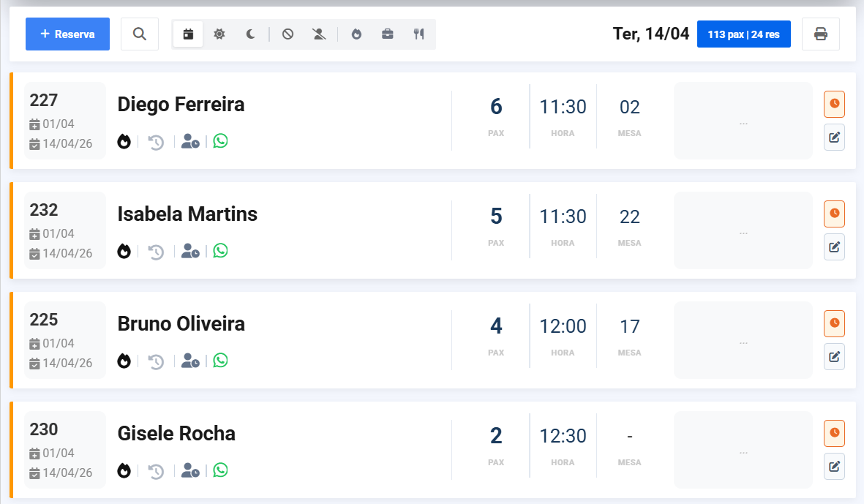Viewport: 864px width, 504px height.
Task: Click the blocked reservations icon
Action: coord(285,34)
